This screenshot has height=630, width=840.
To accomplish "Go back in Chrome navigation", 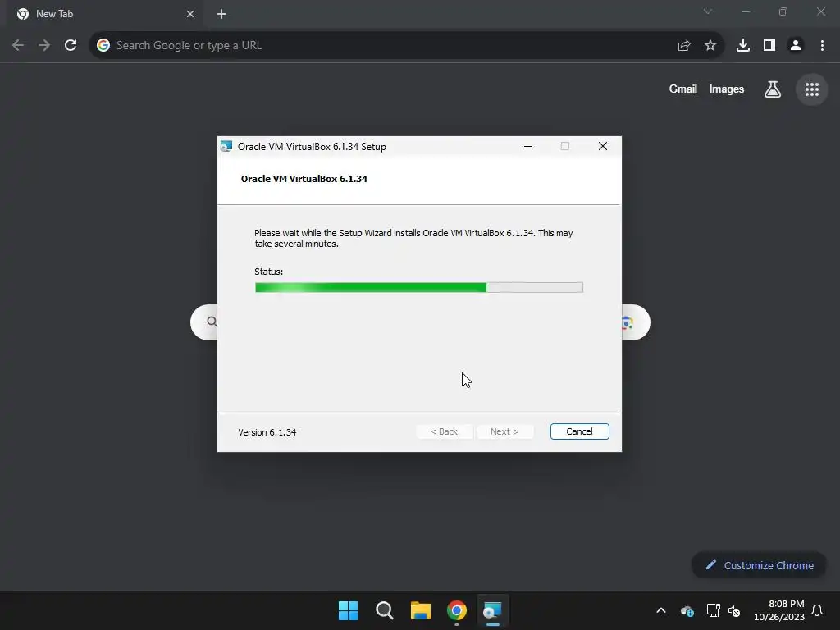I will point(18,46).
